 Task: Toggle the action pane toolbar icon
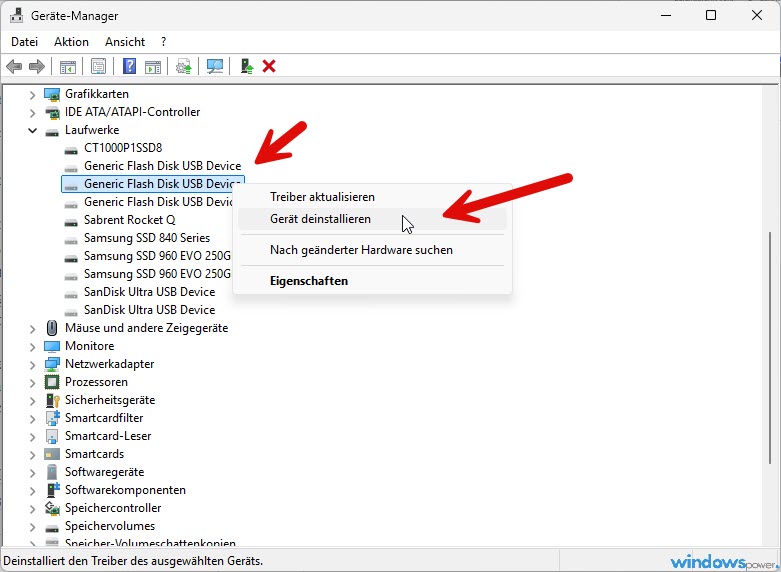pyautogui.click(x=153, y=66)
